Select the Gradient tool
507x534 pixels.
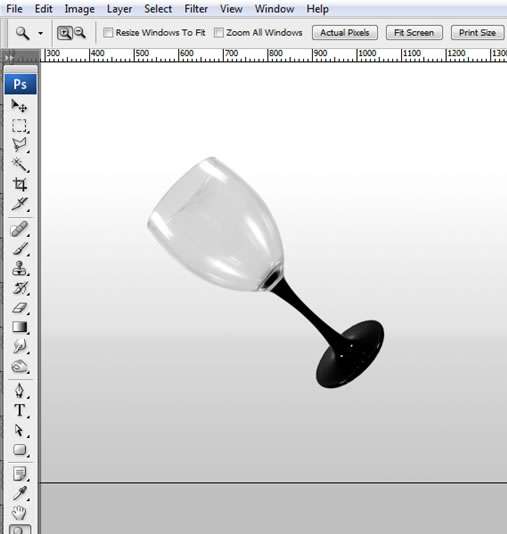(19, 327)
